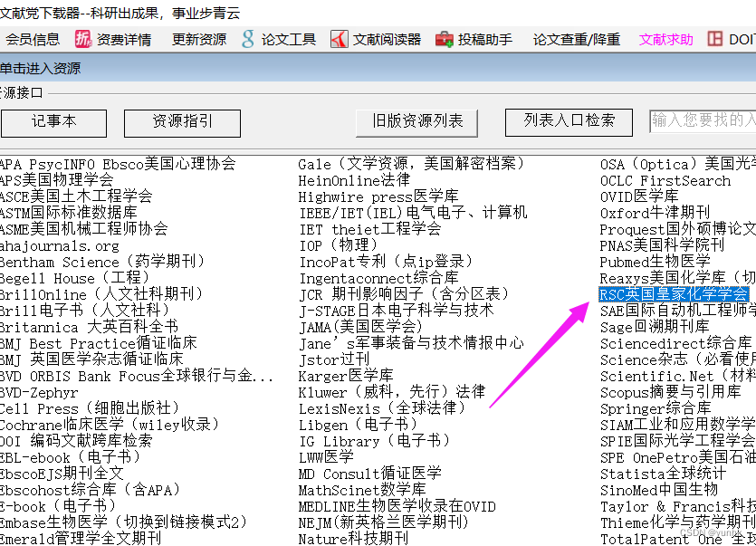Viewport: 756px width, 546px height.
Task: Select highlighted RSC英国皇家化学学会 entry
Action: [674, 294]
